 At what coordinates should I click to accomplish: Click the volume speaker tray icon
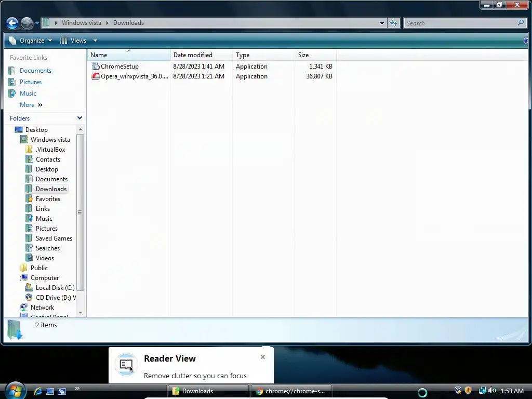point(493,391)
